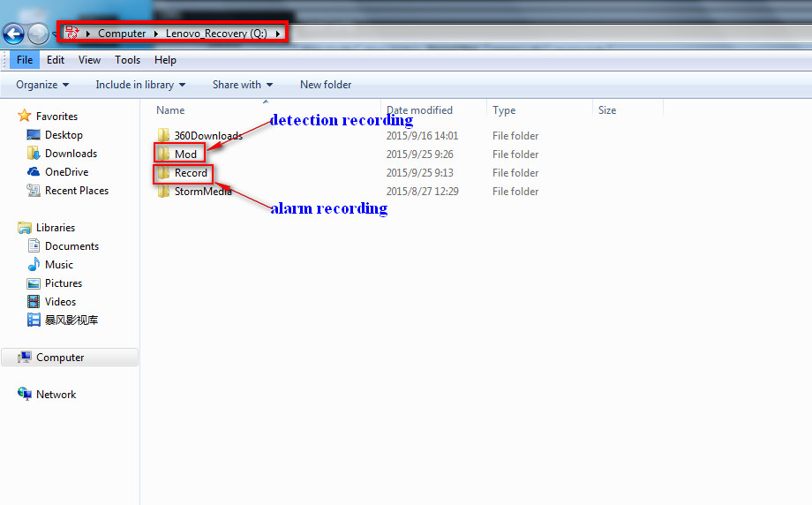Click the Computer icon in navigation pane
This screenshot has width=812, height=505.
25,357
